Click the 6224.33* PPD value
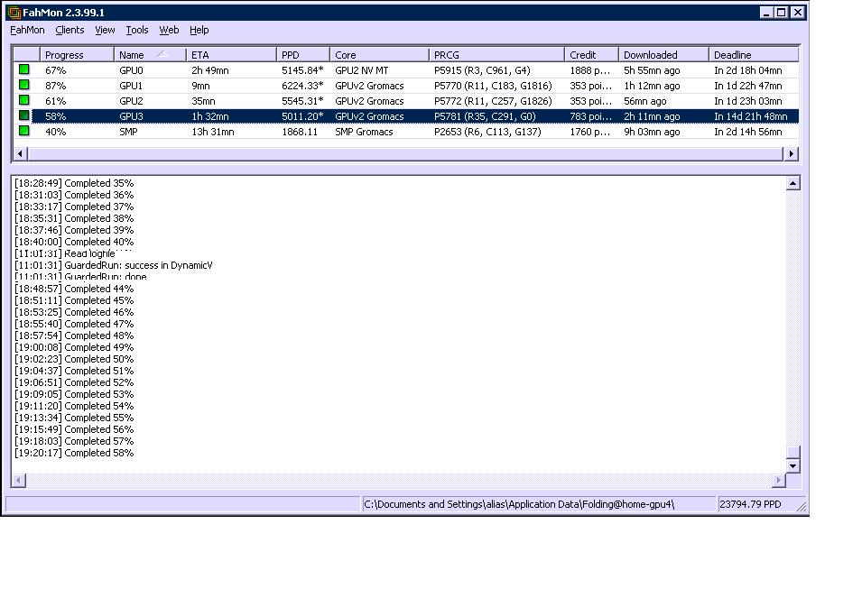Image resolution: width=862 pixels, height=616 pixels. click(302, 86)
